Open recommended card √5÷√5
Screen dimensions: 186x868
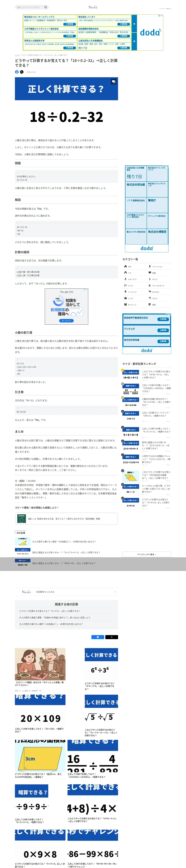click(101, 716)
